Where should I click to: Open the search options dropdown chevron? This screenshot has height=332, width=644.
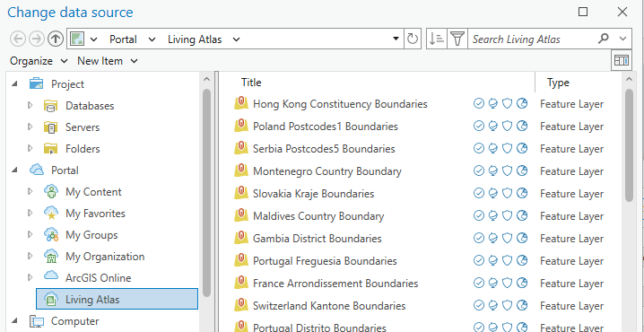coord(623,39)
